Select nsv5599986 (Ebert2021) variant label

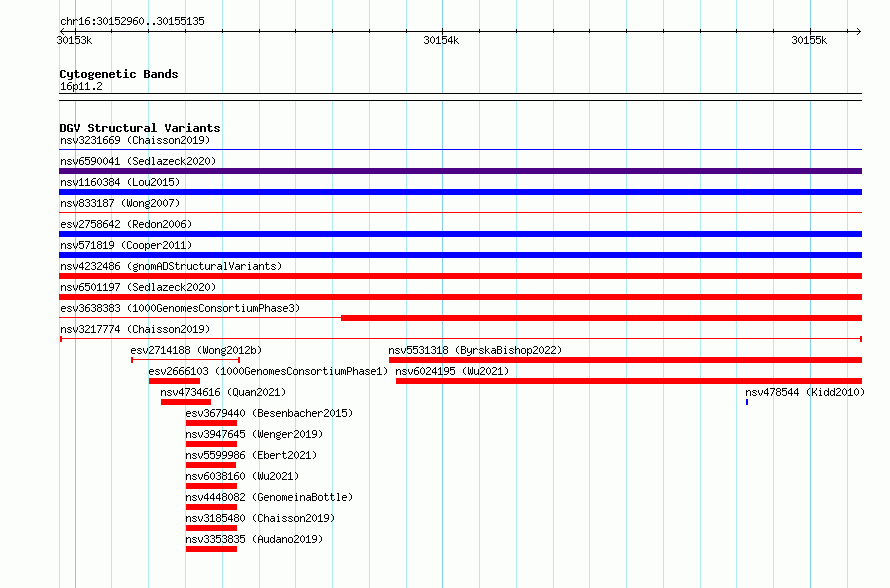251,455
